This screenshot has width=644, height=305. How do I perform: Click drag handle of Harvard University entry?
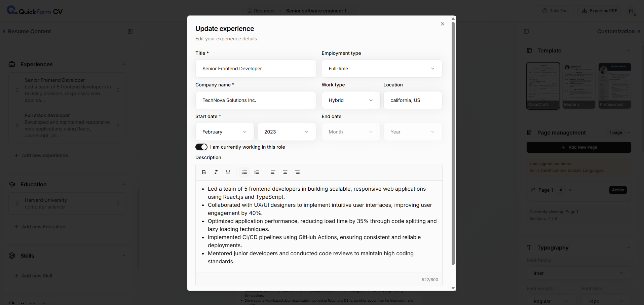click(17, 203)
